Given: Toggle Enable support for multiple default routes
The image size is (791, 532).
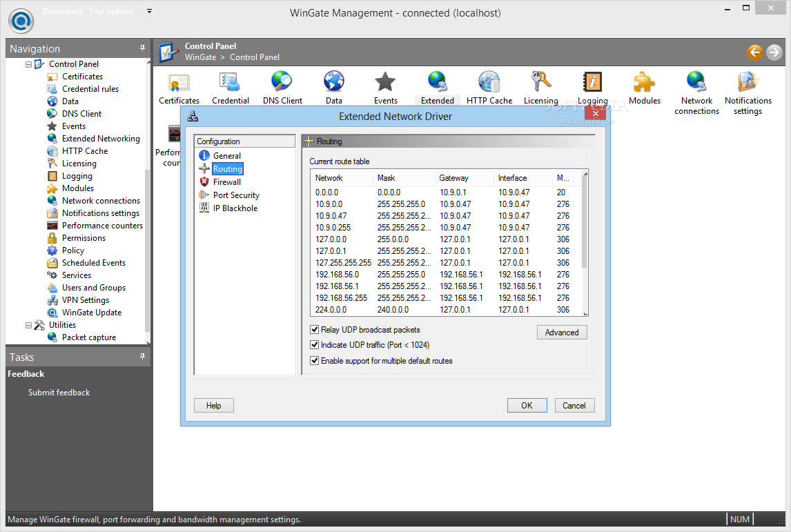Looking at the screenshot, I should tap(314, 361).
